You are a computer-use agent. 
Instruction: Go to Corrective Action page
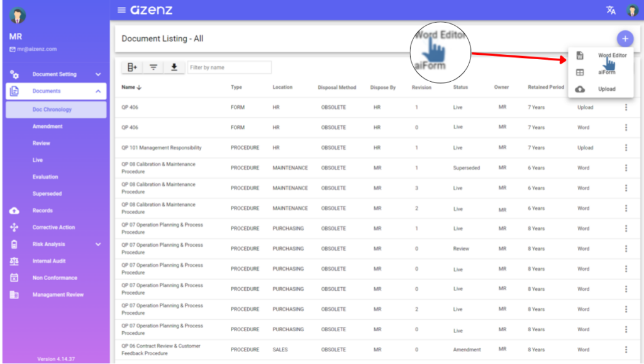53,227
